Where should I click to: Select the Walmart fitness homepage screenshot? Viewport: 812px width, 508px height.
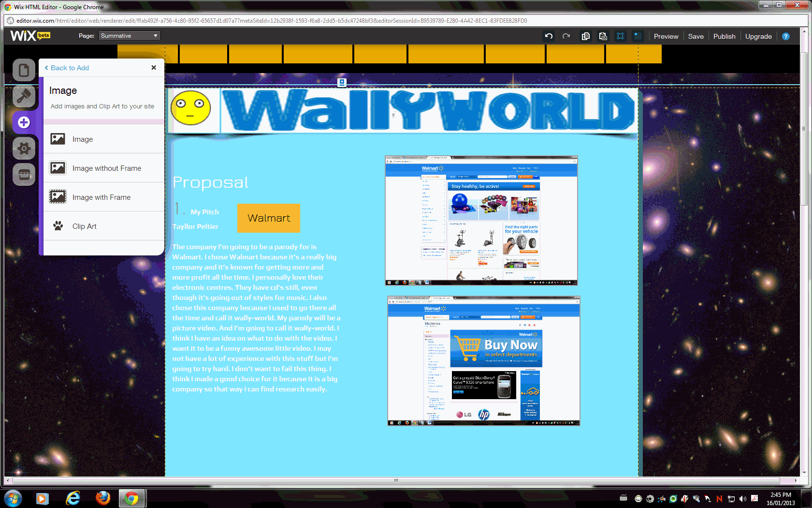point(481,221)
